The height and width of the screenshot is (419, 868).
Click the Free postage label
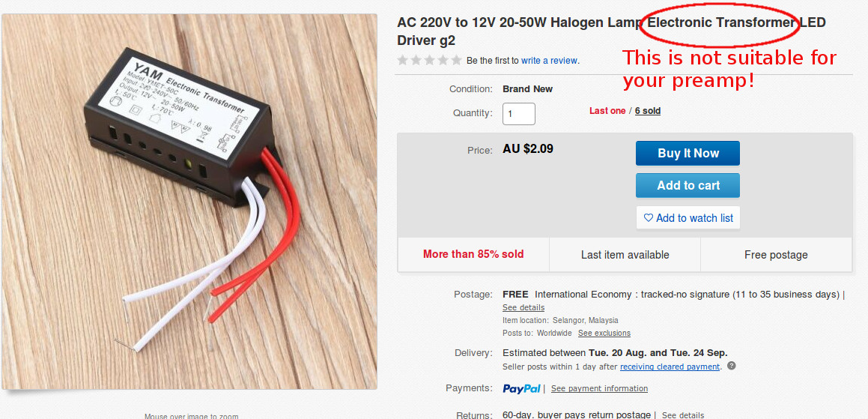click(776, 255)
